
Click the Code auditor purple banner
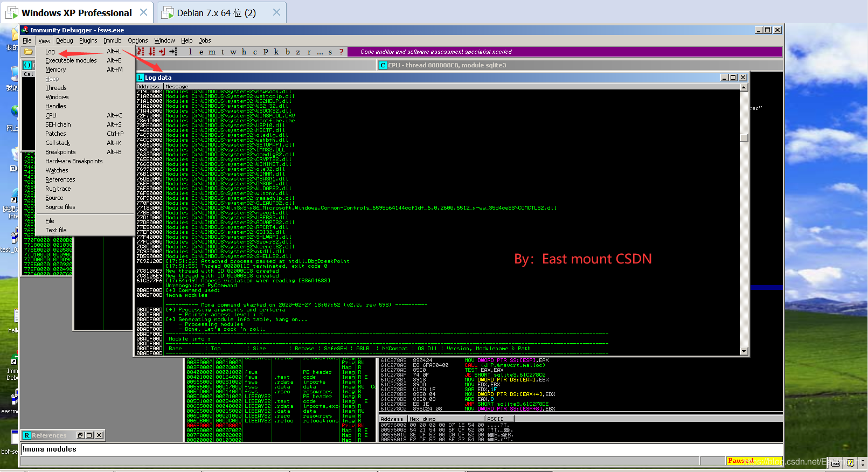coord(564,52)
